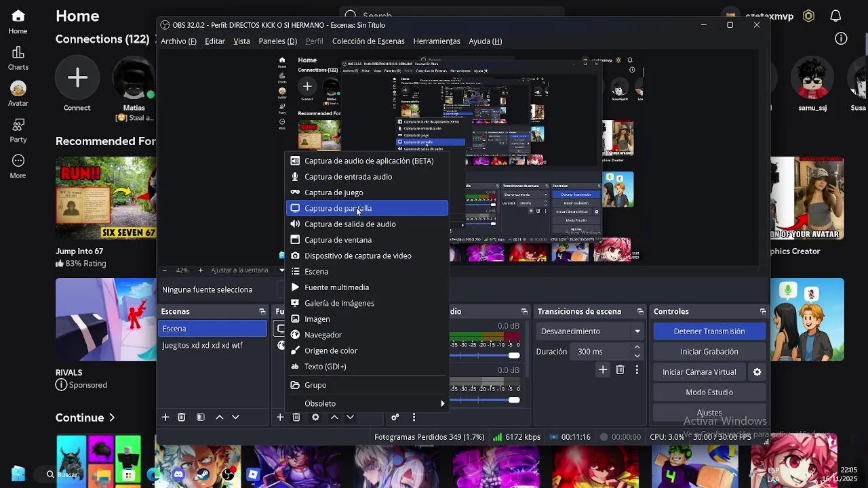The height and width of the screenshot is (488, 868).
Task: Open the preview scaling dropdown Ajustar a la ventana
Action: 248,270
